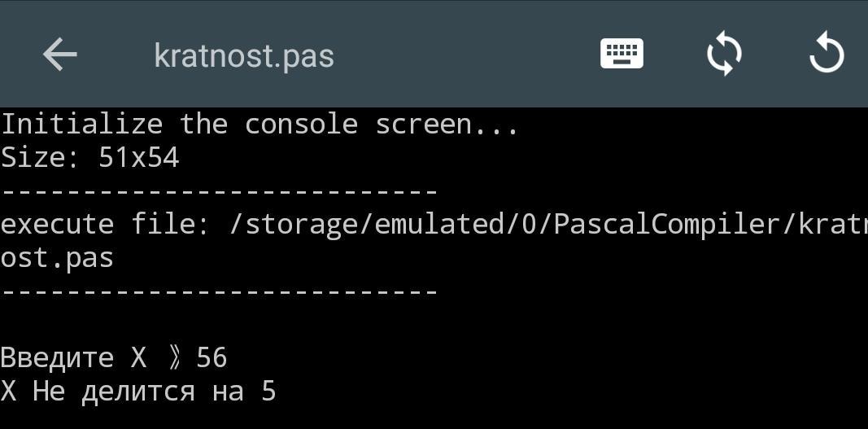Tap the number 5 in the result line

(268, 392)
